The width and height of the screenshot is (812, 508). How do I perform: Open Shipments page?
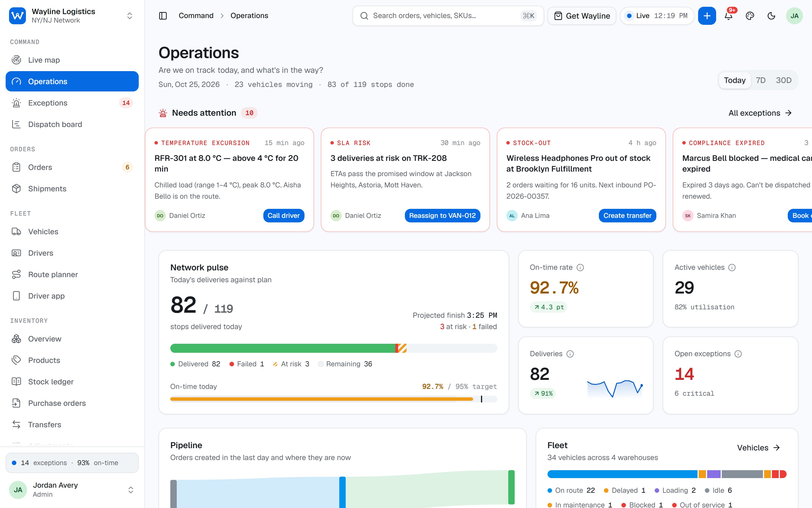pyautogui.click(x=72, y=189)
